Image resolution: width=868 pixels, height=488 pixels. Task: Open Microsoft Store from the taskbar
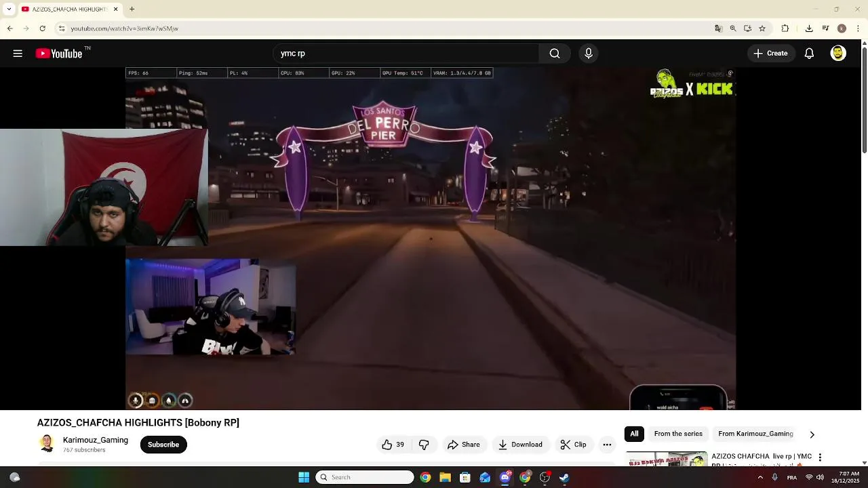[465, 477]
